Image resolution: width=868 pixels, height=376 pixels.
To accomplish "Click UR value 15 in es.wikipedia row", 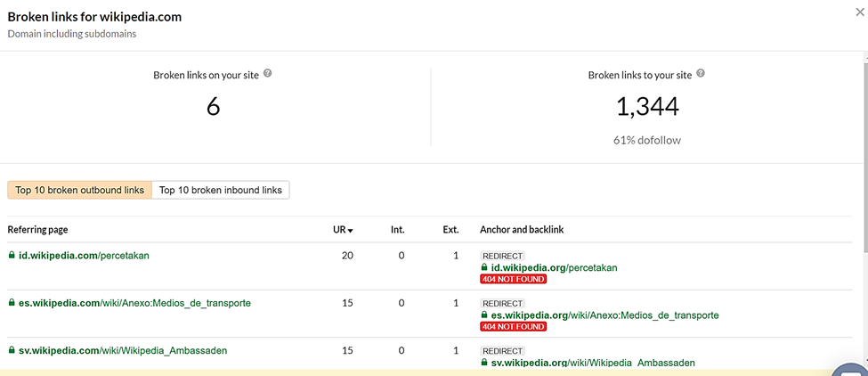I will (347, 304).
